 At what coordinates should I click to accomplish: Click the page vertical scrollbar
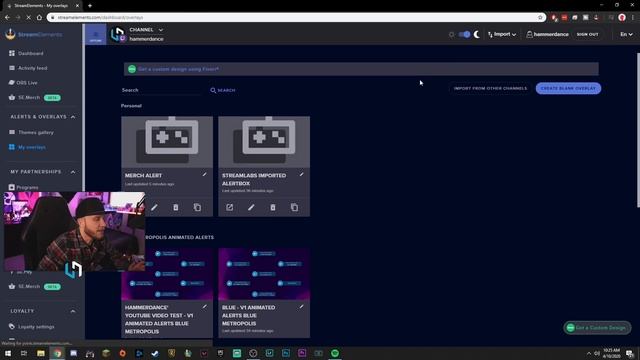pos(638,130)
